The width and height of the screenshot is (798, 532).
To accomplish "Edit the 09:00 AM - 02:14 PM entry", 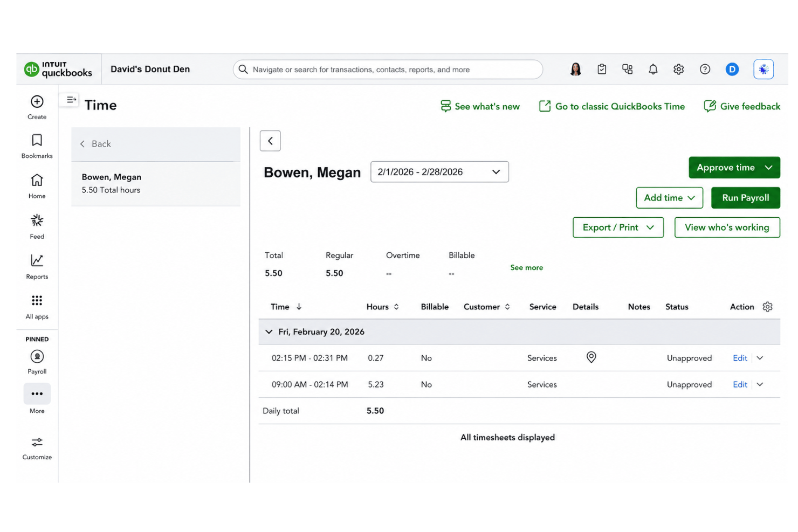I will pyautogui.click(x=740, y=384).
